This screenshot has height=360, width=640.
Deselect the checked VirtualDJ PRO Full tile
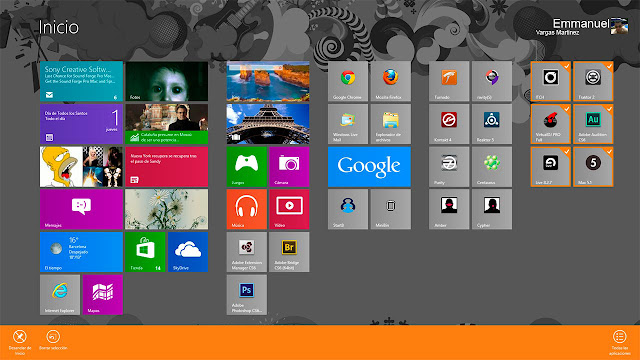551,124
